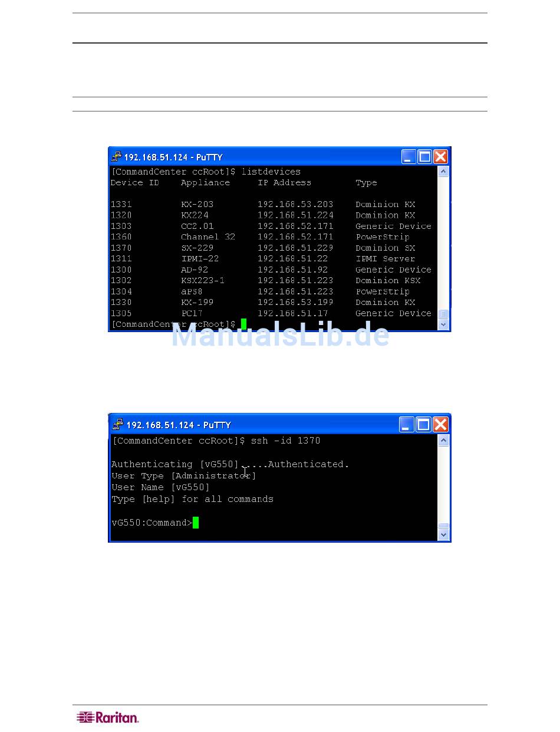The width and height of the screenshot is (560, 732).
Task: Click type 'Dominion KSX'
Action: (x=388, y=281)
